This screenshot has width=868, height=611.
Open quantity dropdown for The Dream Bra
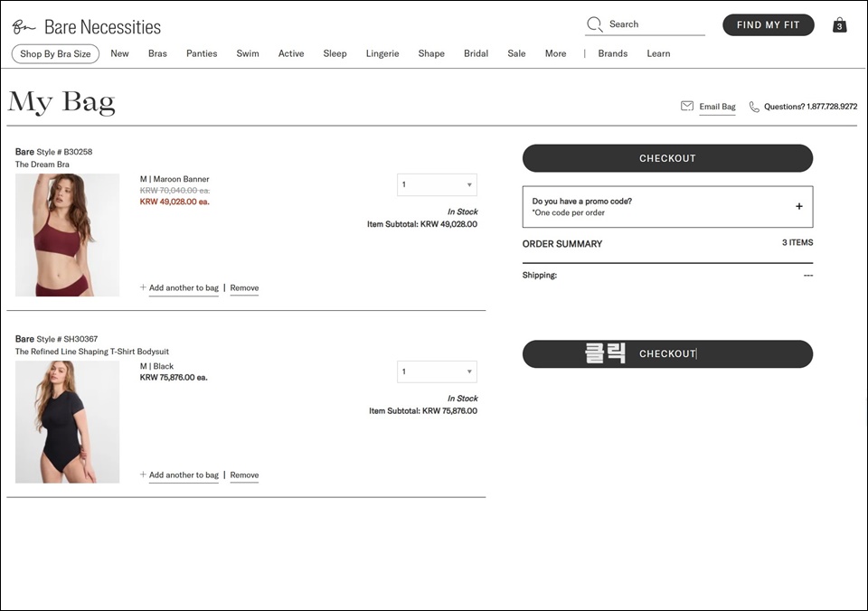click(x=437, y=185)
